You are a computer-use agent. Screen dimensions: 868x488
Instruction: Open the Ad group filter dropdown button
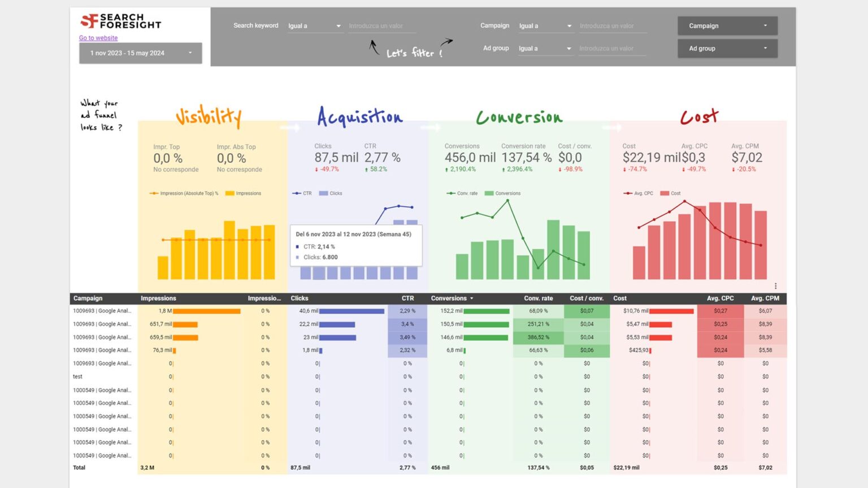(727, 49)
